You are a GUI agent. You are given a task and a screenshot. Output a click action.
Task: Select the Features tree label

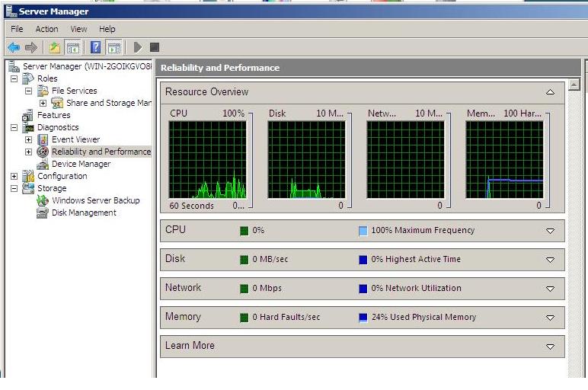click(53, 115)
